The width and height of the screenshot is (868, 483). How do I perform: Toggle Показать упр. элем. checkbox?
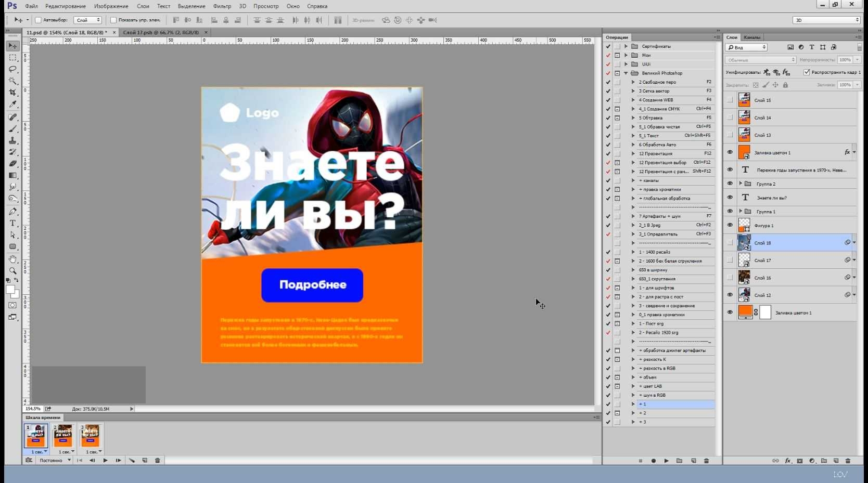pyautogui.click(x=113, y=20)
